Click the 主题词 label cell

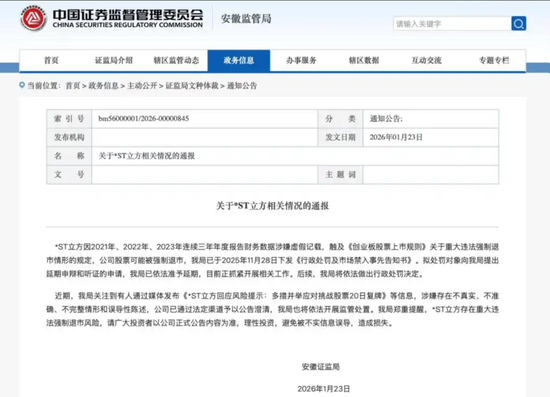pos(340,174)
